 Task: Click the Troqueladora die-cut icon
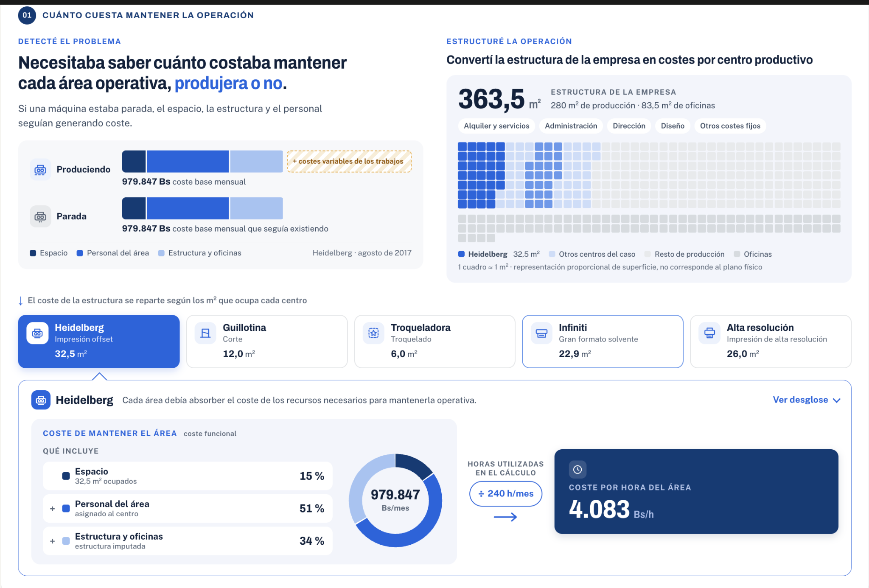point(373,333)
